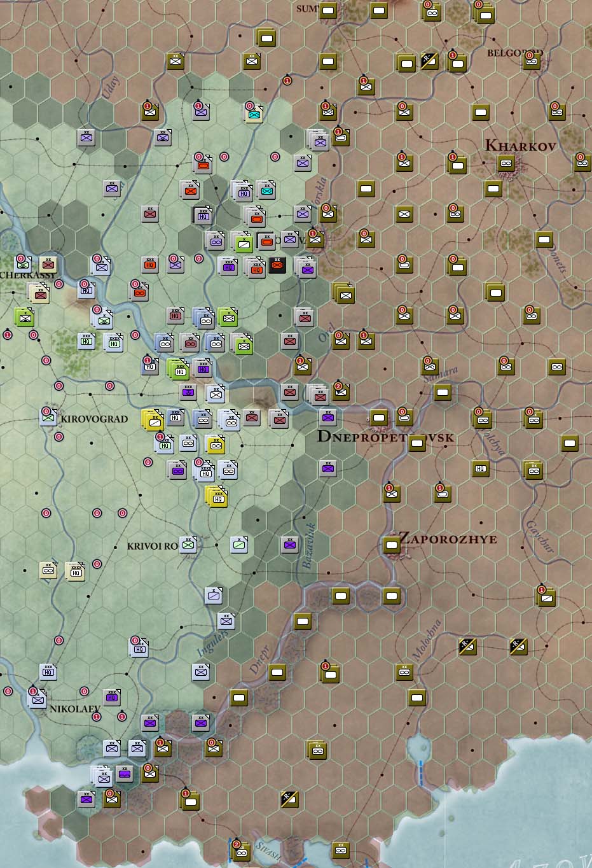Select the olive unit with diagonal symbol near Gaychur
592x868 pixels.
coord(546,597)
